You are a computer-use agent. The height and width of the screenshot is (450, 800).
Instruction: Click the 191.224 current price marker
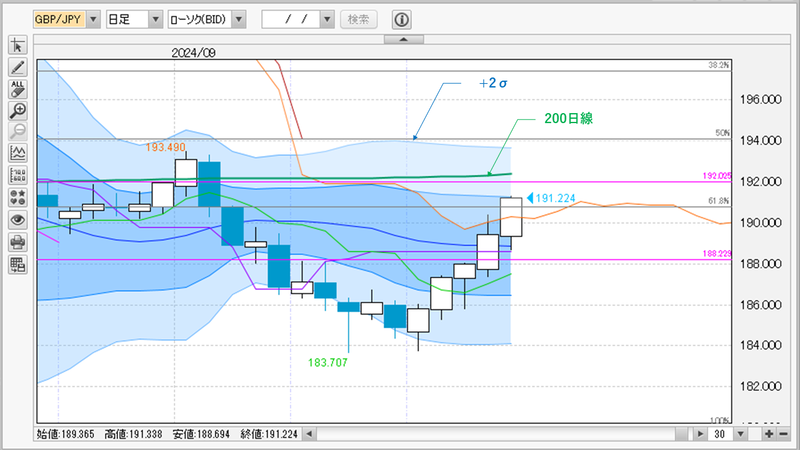(552, 198)
